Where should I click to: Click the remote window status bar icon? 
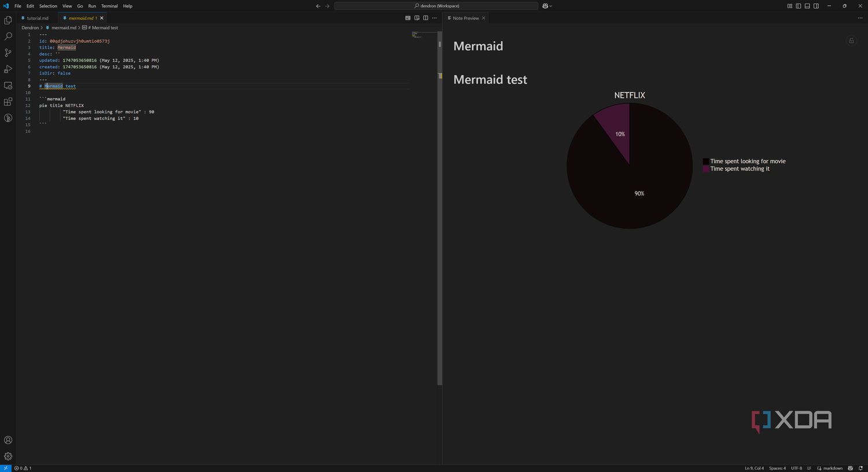click(x=6, y=468)
